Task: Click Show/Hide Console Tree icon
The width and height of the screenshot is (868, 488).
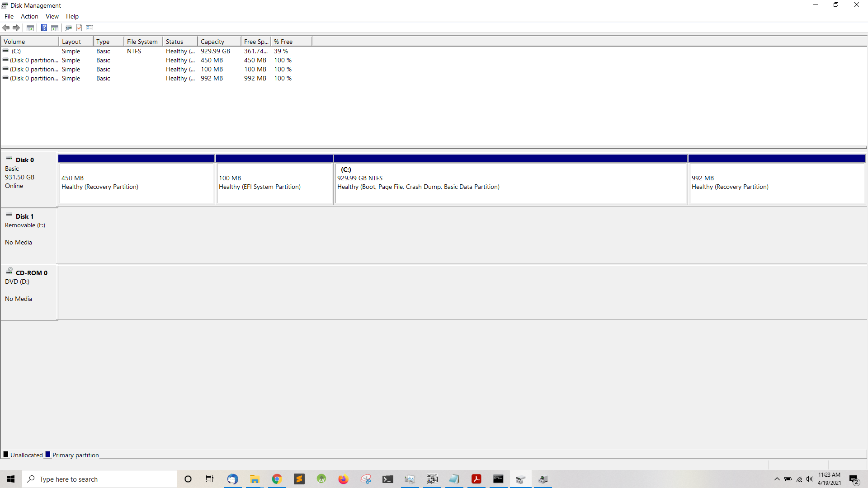Action: [x=30, y=28]
